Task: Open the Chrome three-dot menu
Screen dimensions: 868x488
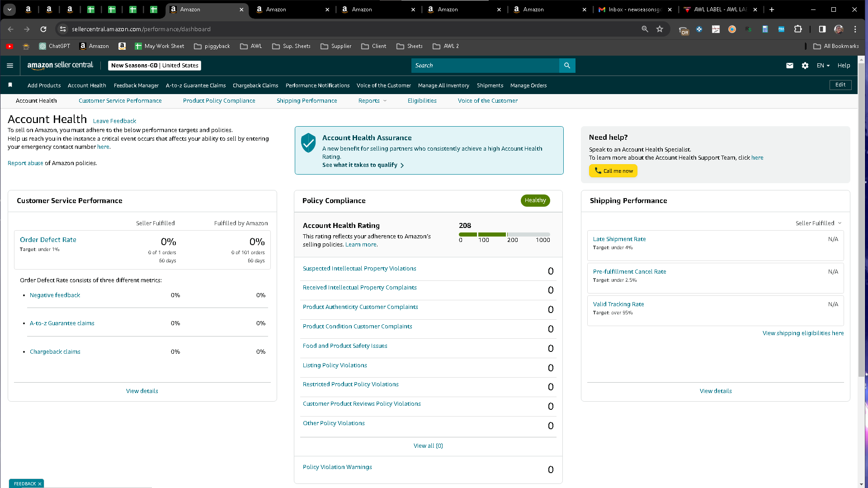Action: pyautogui.click(x=855, y=29)
